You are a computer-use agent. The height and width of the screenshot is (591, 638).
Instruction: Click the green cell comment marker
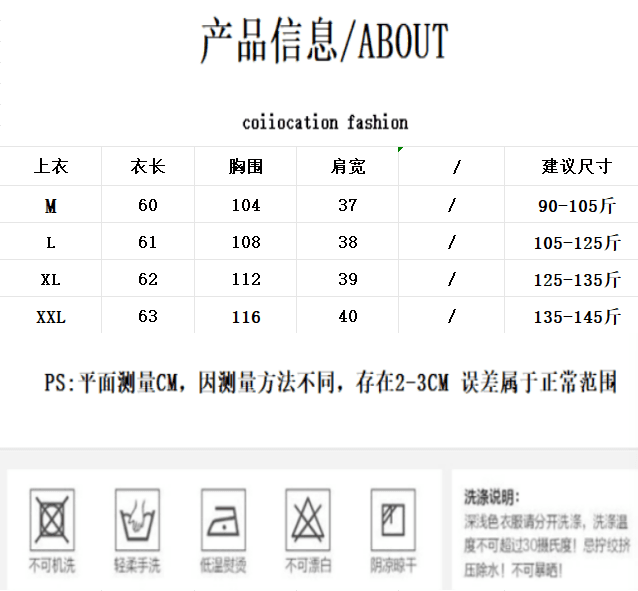[x=400, y=149]
